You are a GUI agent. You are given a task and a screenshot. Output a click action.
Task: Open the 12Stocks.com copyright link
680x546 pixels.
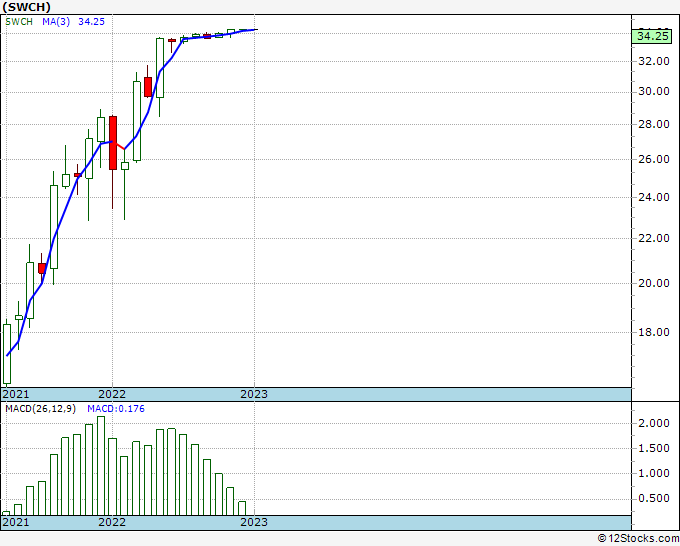pyautogui.click(x=638, y=539)
